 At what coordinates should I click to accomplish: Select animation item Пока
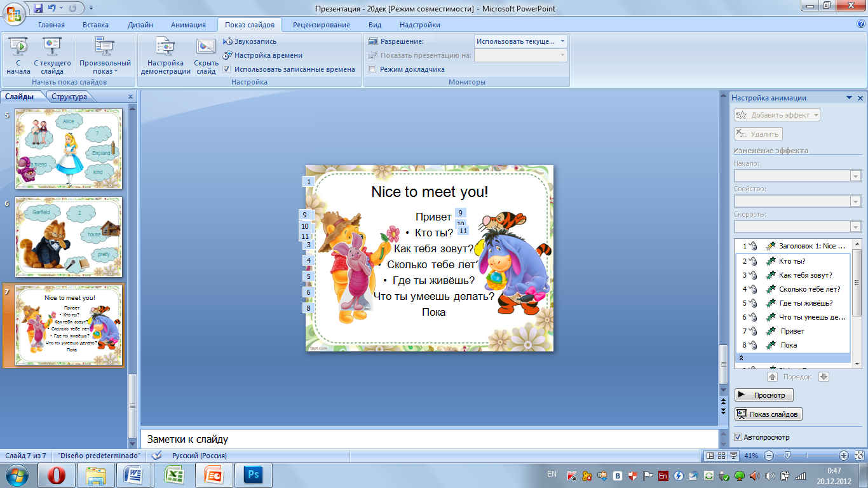pyautogui.click(x=792, y=345)
